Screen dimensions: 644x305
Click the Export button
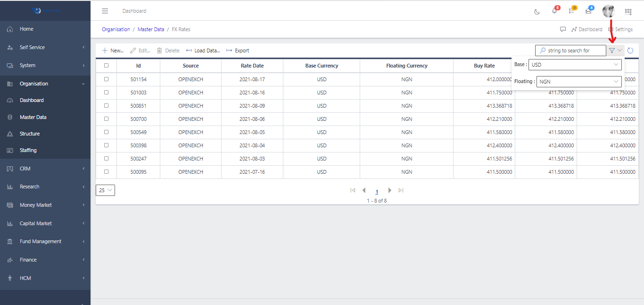tap(238, 51)
